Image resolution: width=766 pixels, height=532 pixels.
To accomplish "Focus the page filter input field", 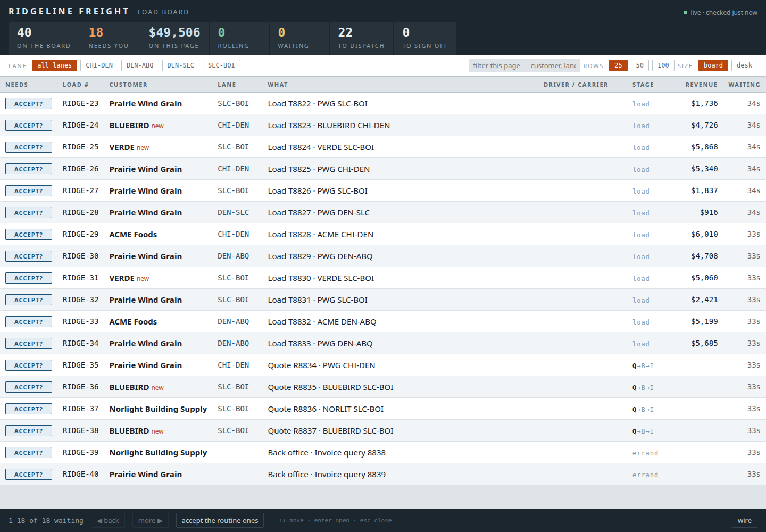I will (x=524, y=65).
